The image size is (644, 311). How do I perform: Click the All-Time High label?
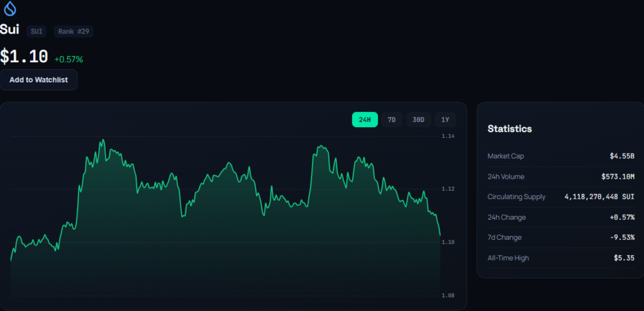click(508, 258)
